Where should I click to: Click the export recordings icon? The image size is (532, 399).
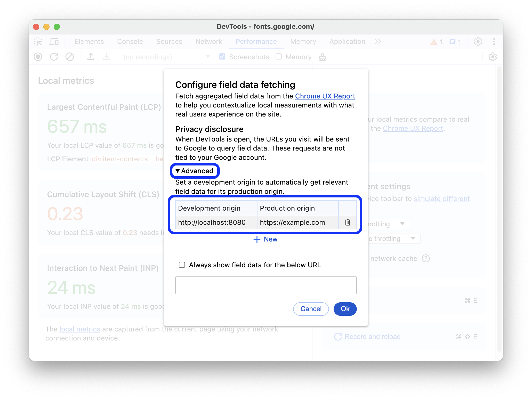tap(91, 57)
